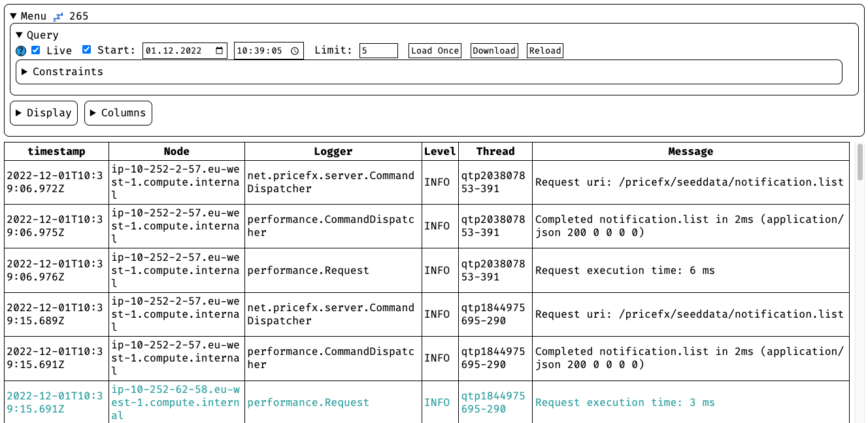This screenshot has width=868, height=423.
Task: Open the calendar picker in date field
Action: click(x=220, y=51)
